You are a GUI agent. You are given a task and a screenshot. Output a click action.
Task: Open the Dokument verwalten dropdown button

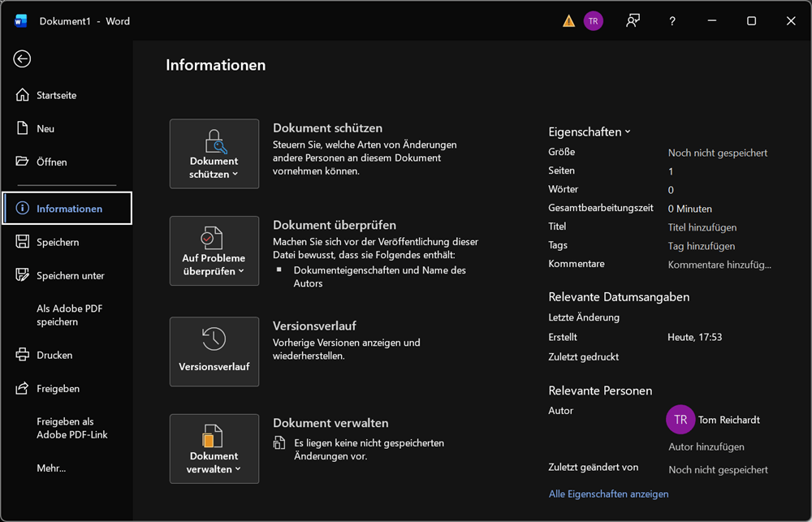[214, 448]
